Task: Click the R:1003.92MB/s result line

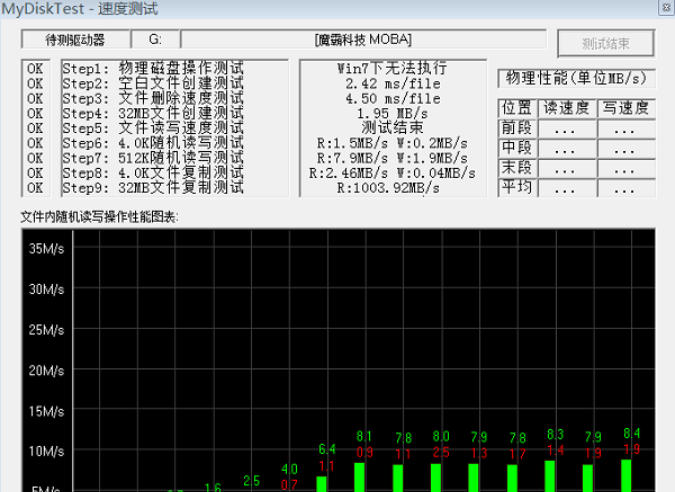Action: [x=392, y=187]
